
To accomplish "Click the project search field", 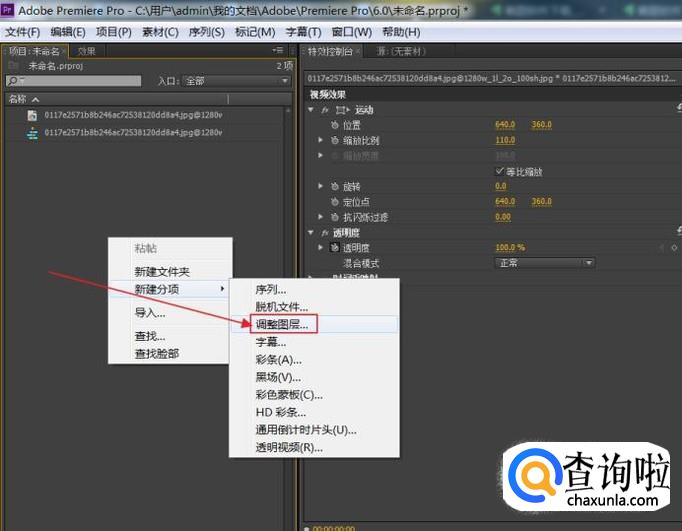I will point(74,81).
